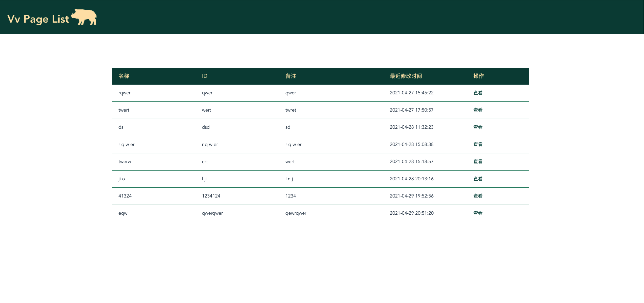Click the ID cell qwerqwer
This screenshot has width=644, height=303.
point(212,213)
